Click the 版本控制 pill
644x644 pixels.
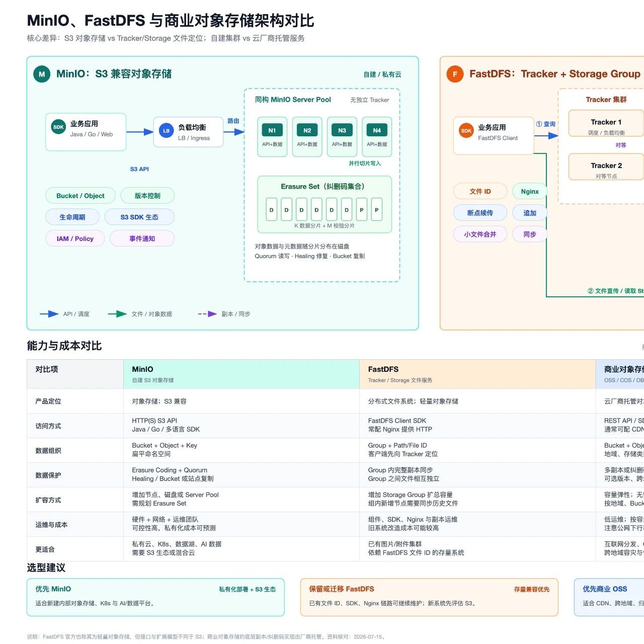(147, 196)
